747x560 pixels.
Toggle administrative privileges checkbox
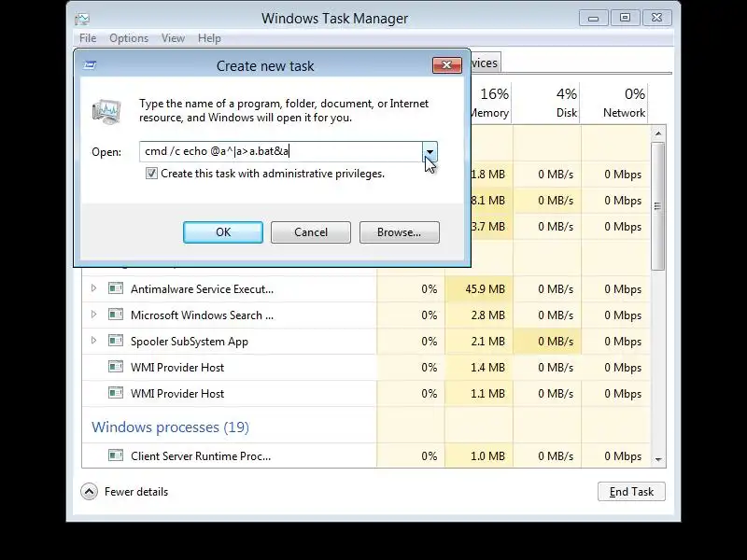[151, 174]
